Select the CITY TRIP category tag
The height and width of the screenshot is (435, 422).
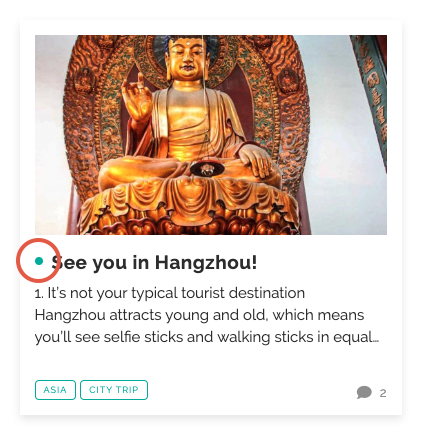coord(114,390)
